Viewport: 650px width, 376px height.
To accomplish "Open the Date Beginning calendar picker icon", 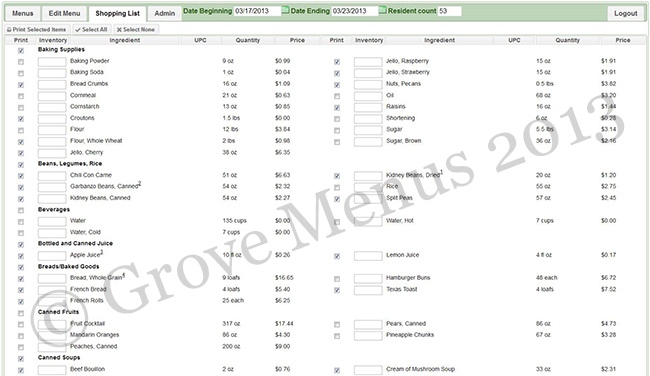I will pyautogui.click(x=285, y=10).
